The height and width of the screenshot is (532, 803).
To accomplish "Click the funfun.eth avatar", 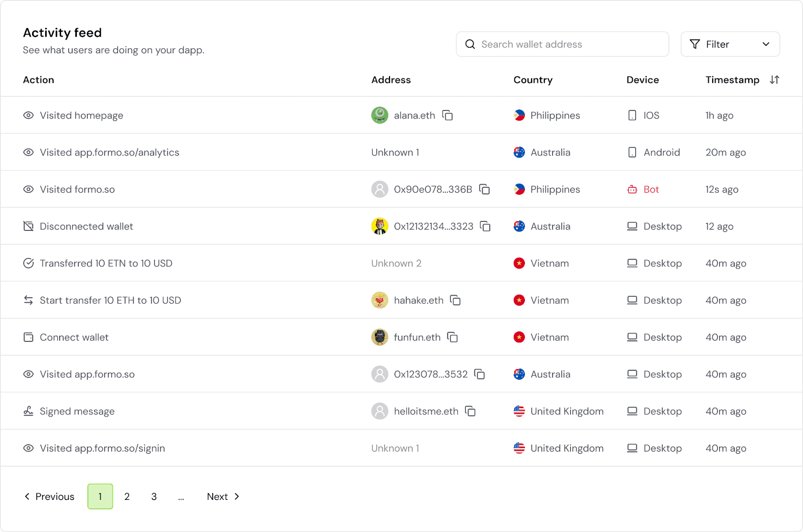I will pyautogui.click(x=380, y=337).
